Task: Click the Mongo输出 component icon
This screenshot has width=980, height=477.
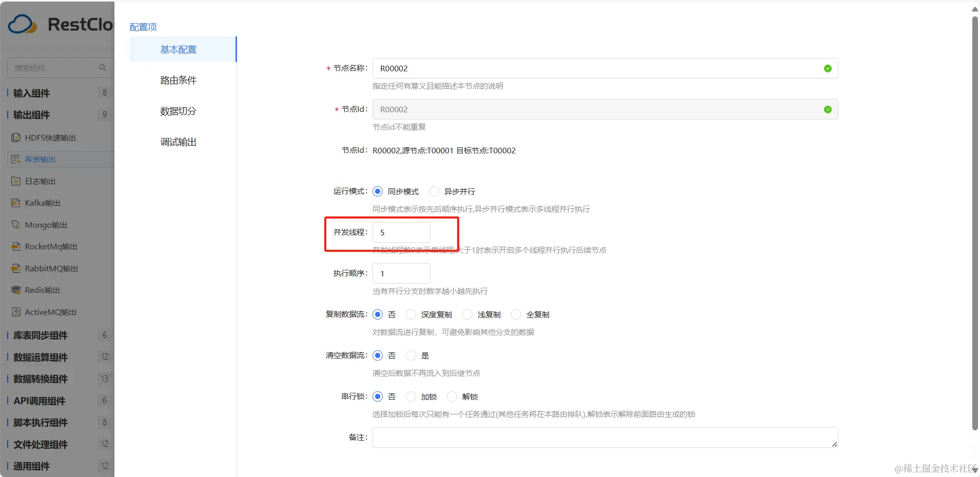Action: coord(16,225)
